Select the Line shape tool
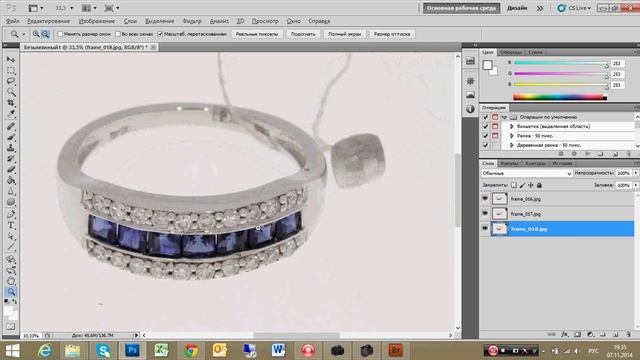Viewport: 640px width, 360px height. (x=11, y=247)
